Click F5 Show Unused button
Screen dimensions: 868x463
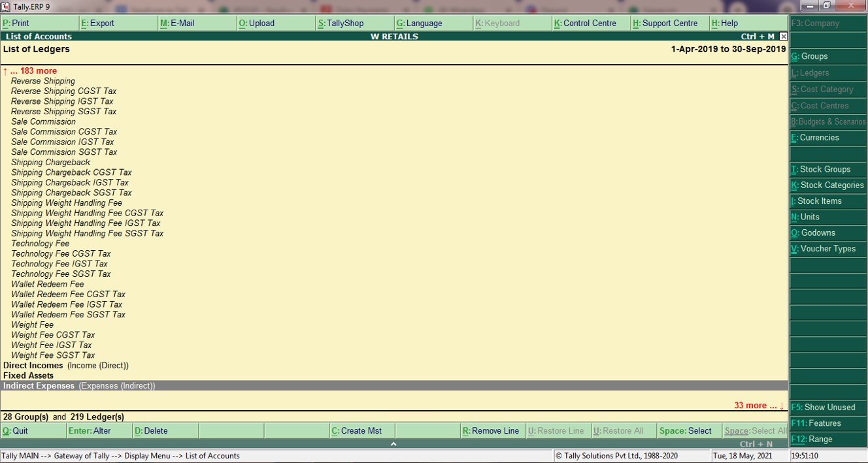click(828, 407)
